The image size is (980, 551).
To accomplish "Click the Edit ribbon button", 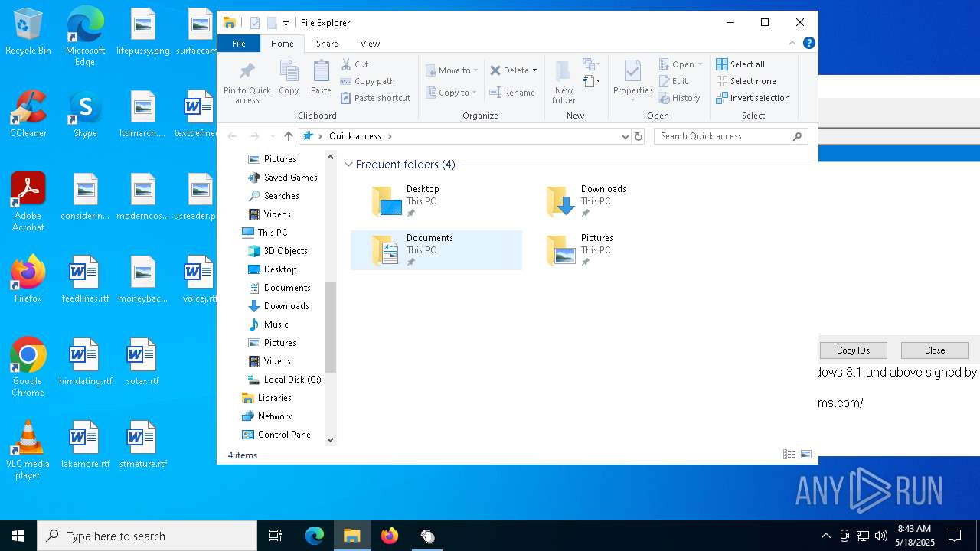I will coord(673,81).
